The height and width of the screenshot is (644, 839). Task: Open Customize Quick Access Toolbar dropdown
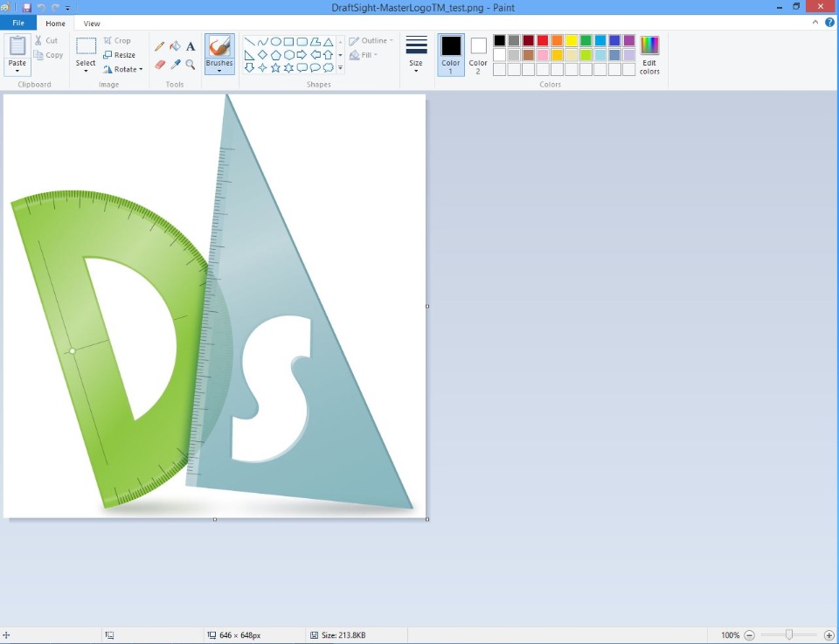coord(67,8)
